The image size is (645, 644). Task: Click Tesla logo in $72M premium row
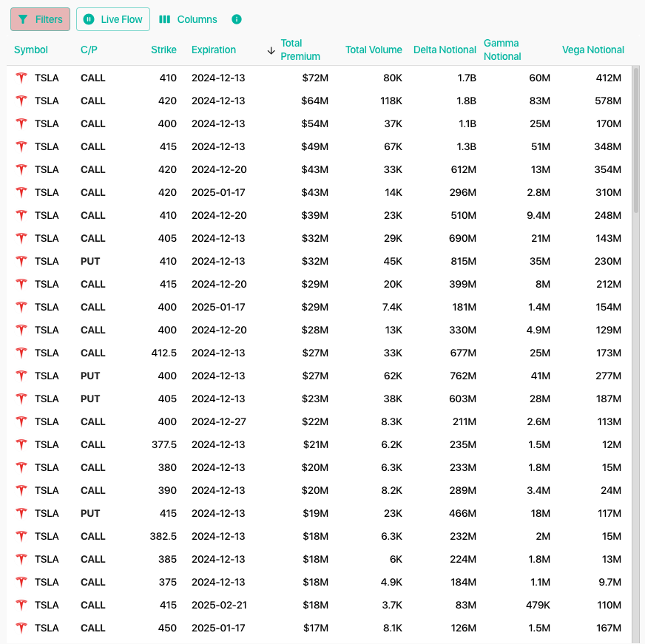click(21, 78)
